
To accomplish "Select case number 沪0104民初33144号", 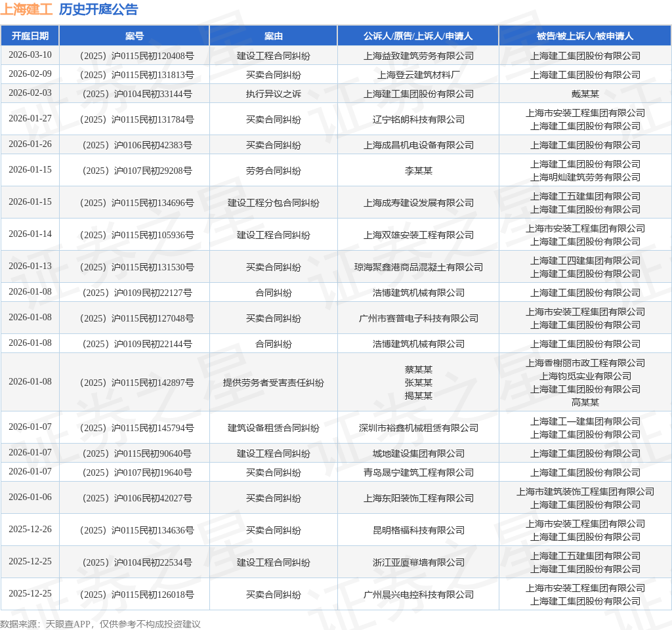I will coord(137,94).
